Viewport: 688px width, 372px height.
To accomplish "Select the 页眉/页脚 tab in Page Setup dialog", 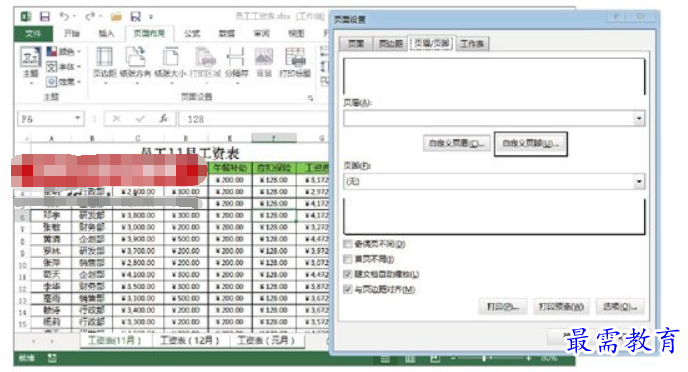I will tap(432, 43).
